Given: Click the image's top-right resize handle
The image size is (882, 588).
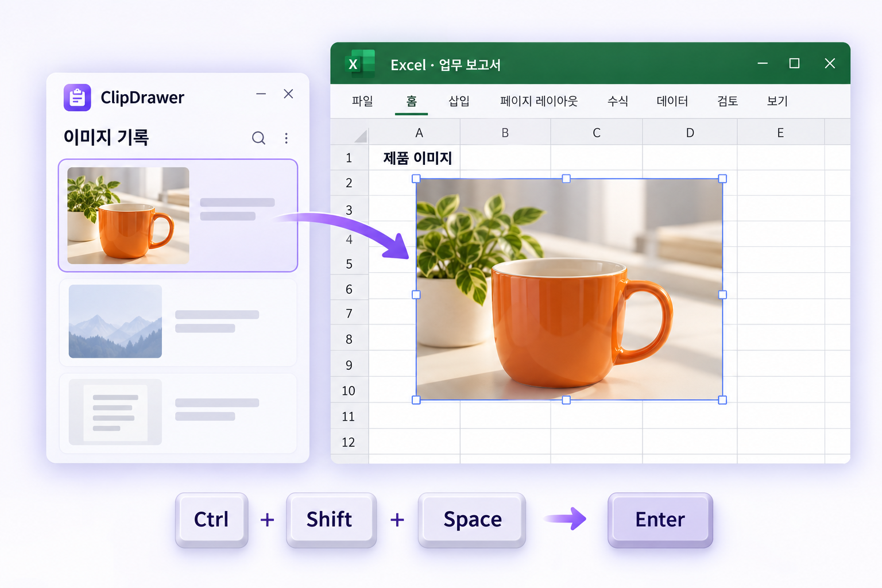Looking at the screenshot, I should [722, 179].
